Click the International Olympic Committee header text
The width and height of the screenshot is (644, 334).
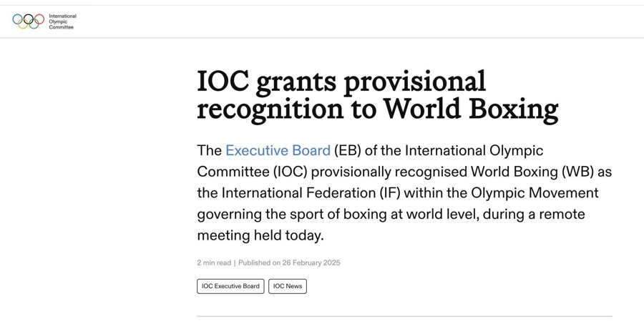click(62, 21)
